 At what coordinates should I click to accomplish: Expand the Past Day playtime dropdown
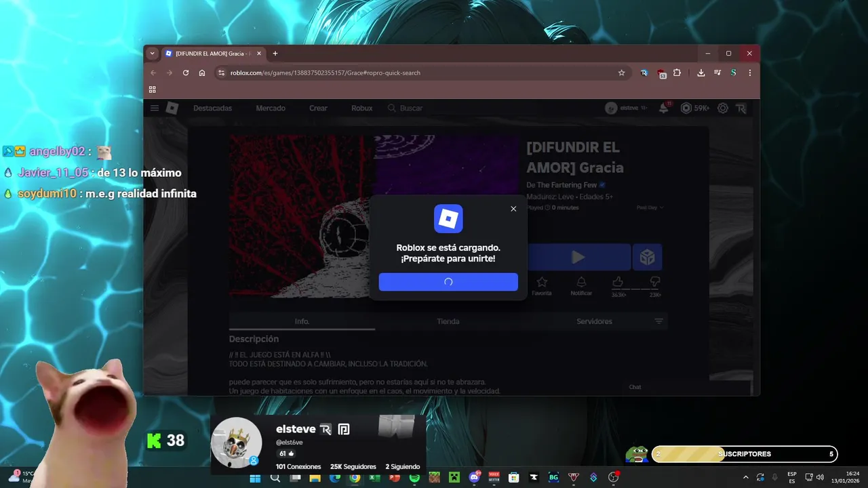coord(650,208)
